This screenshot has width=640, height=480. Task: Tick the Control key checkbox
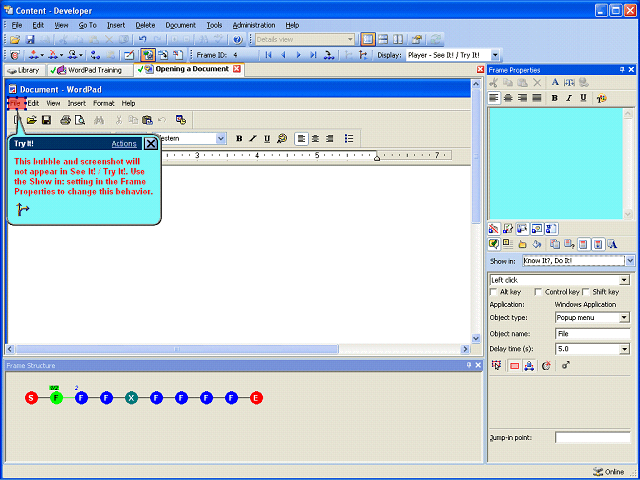click(538, 292)
